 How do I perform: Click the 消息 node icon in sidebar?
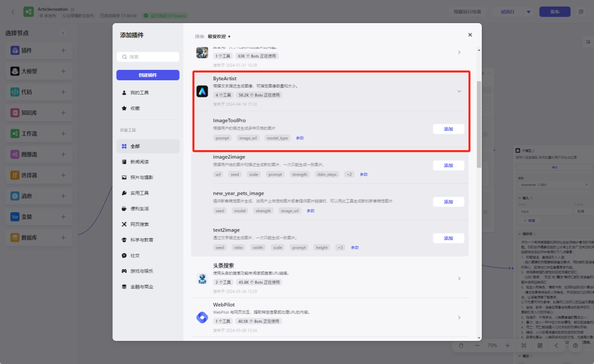pos(15,196)
